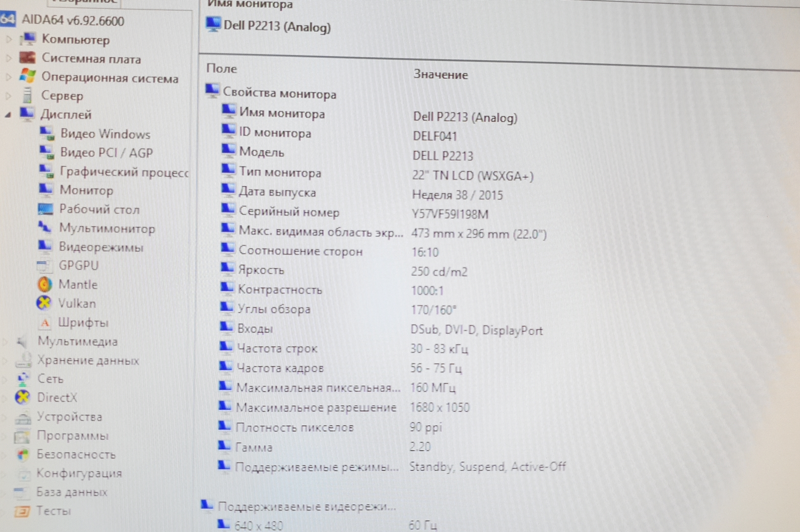Click the GPGPU icon

tap(44, 266)
